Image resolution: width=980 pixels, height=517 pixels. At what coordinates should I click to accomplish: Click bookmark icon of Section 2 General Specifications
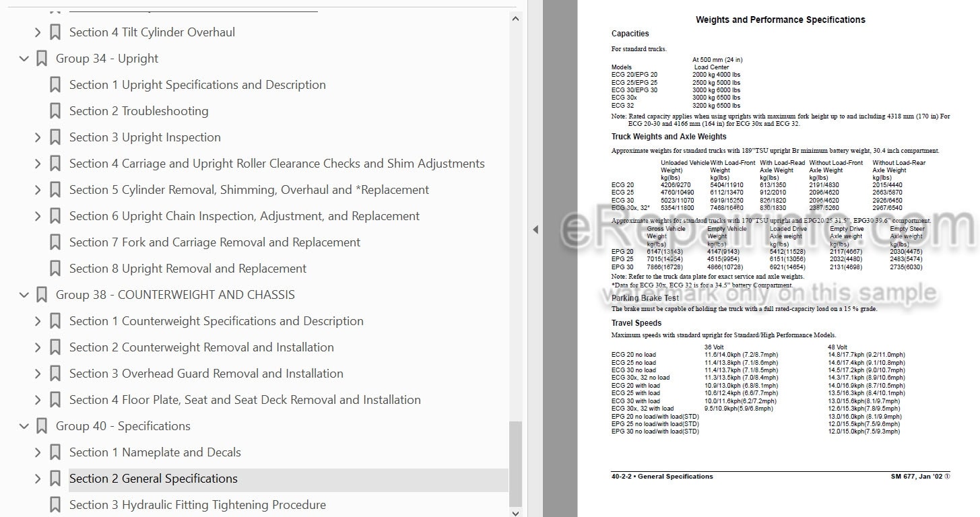tap(55, 479)
